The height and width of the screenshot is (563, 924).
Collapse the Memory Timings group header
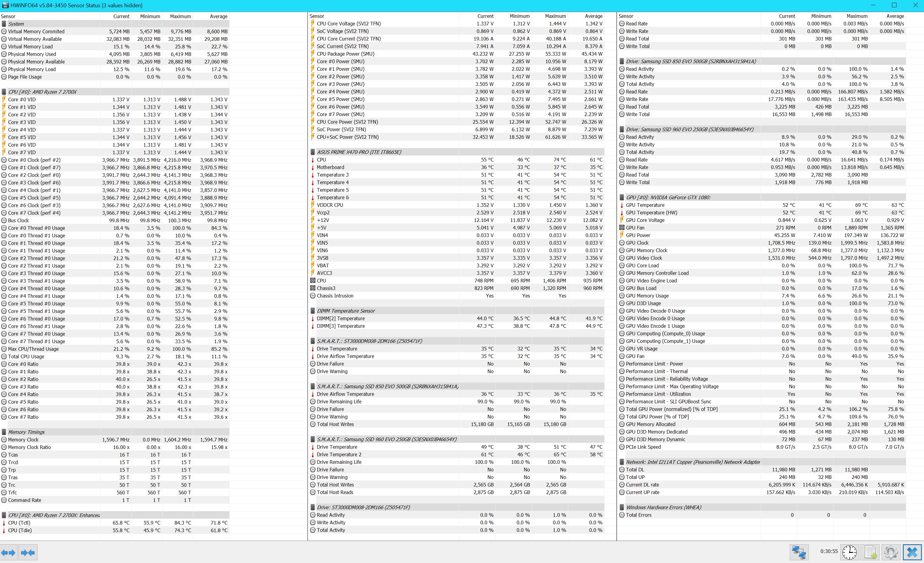(26, 432)
